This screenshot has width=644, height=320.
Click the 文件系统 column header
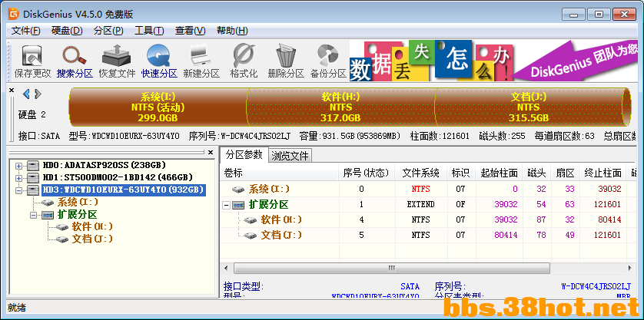pos(421,173)
